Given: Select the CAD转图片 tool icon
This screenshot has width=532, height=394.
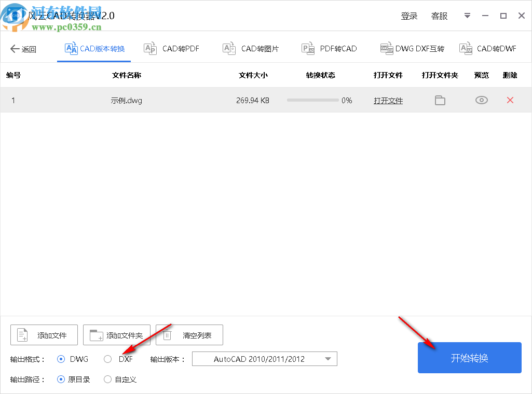Looking at the screenshot, I should click(x=228, y=48).
